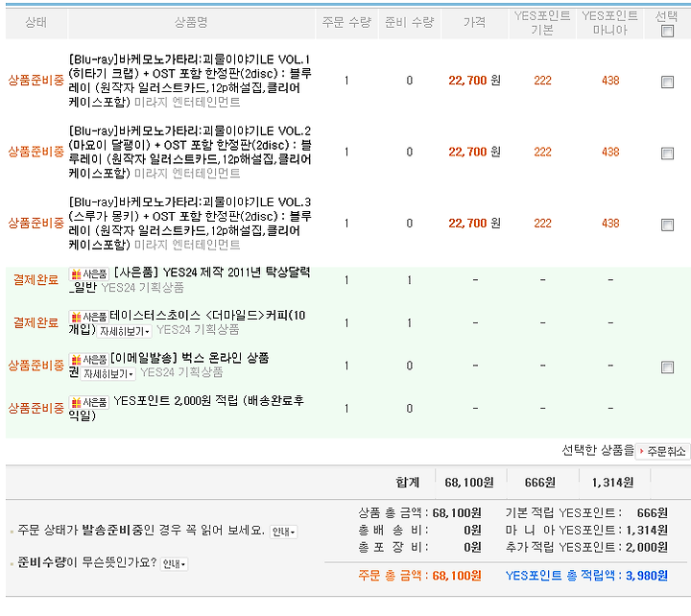Click the 상태 column header
The image size is (691, 616).
pos(36,22)
